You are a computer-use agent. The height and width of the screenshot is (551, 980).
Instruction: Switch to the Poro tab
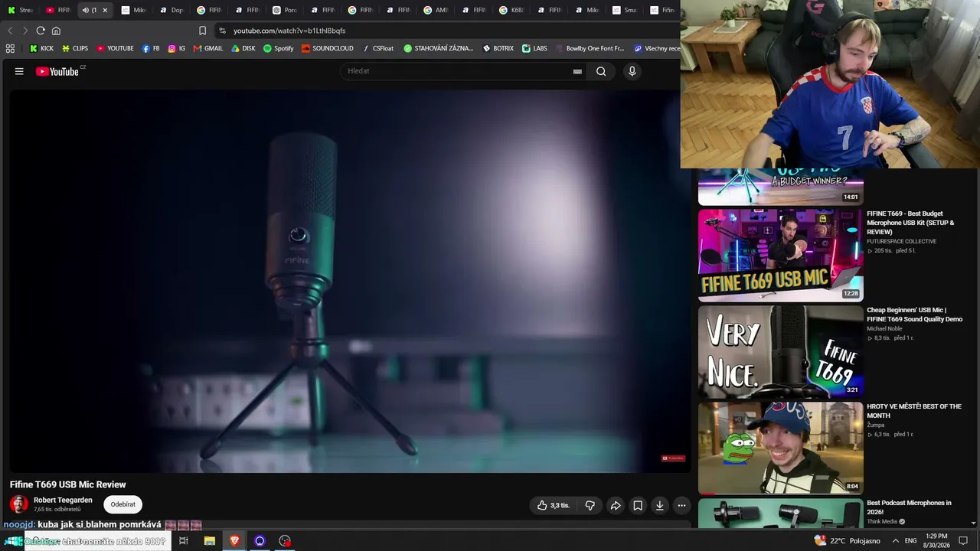(285, 10)
